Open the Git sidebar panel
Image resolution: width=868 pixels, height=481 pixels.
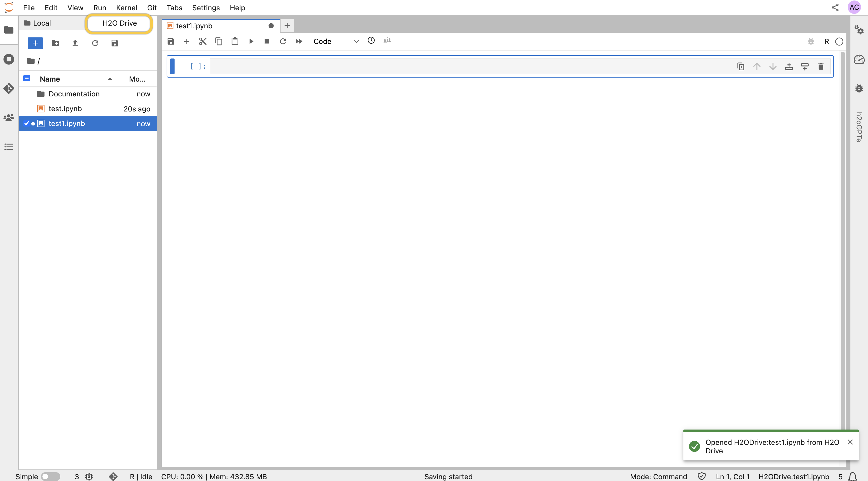[x=9, y=88]
